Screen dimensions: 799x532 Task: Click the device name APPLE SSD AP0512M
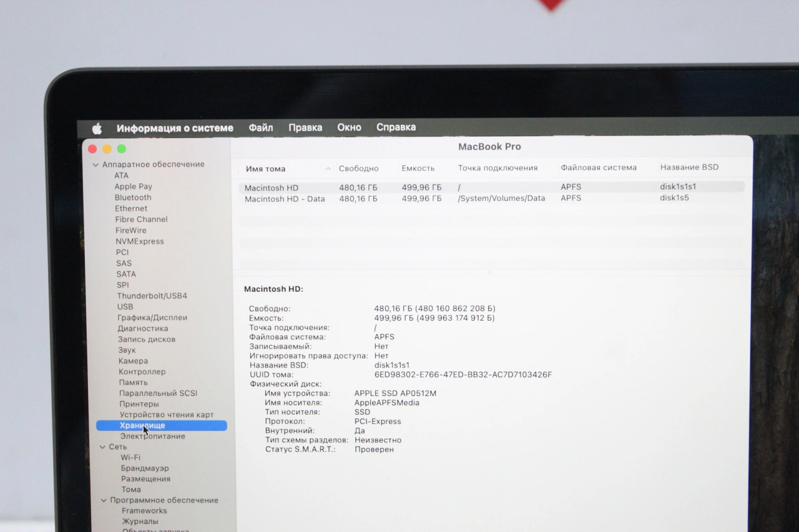(395, 394)
